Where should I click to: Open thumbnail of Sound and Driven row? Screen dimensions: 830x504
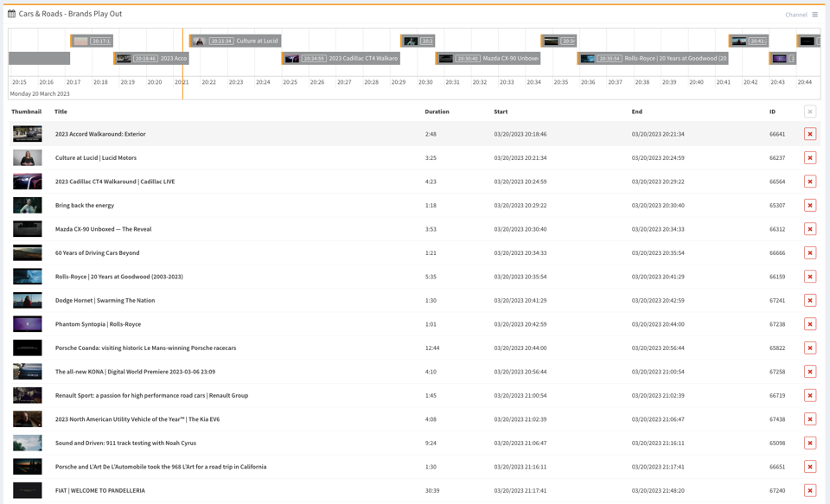28,443
